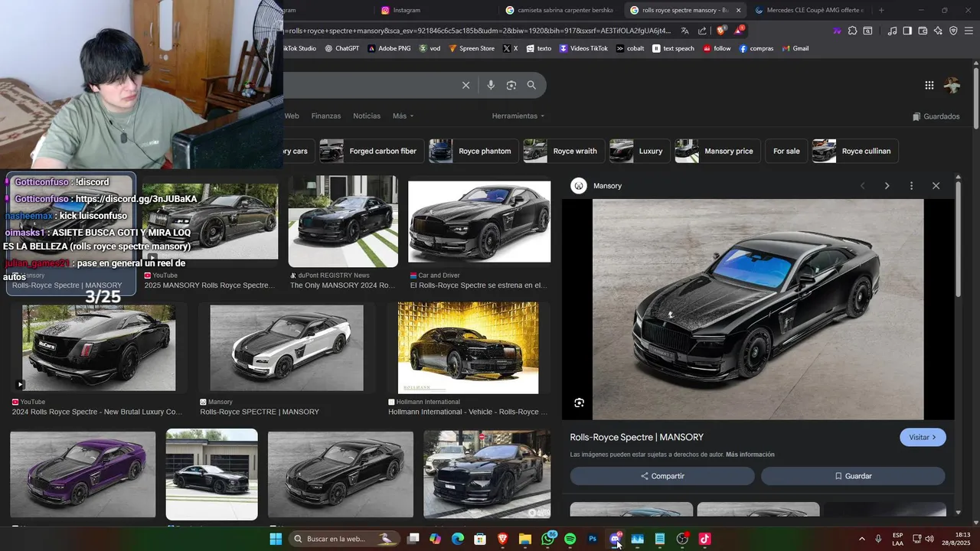Open the purple Rolls-Royce Spectre thumbnail
The image size is (980, 551).
point(83,474)
